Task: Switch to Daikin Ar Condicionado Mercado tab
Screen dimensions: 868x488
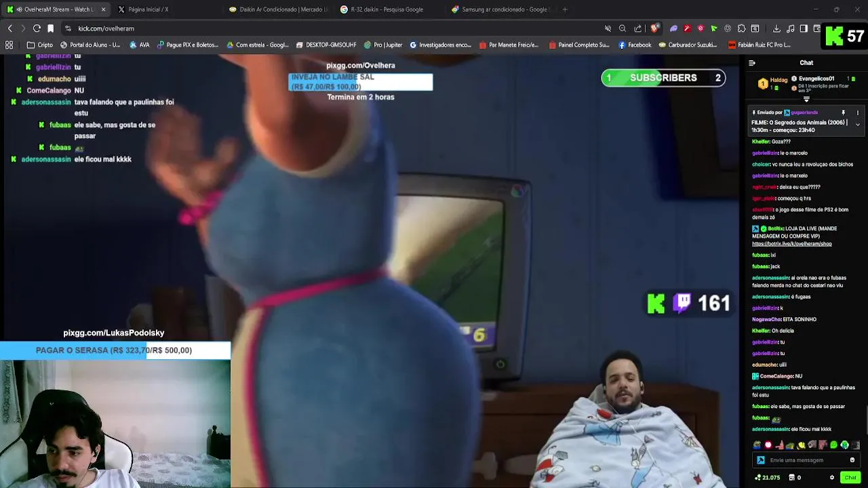Action: (278, 9)
